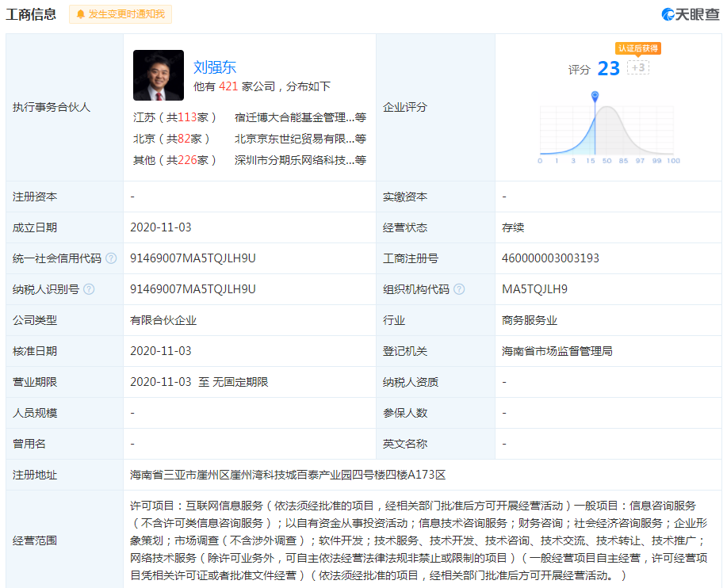Click the 公司类型 value 有限合伙企业
The height and width of the screenshot is (588, 727).
[163, 320]
